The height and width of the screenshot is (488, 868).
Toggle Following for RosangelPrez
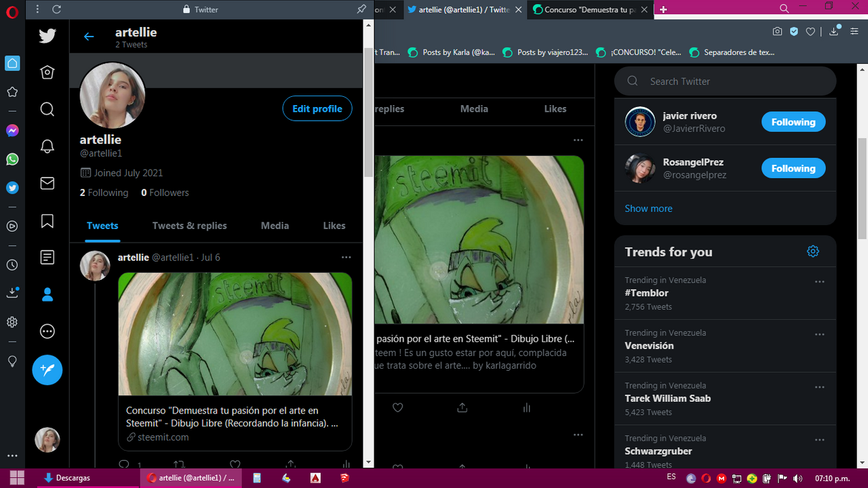coord(793,168)
